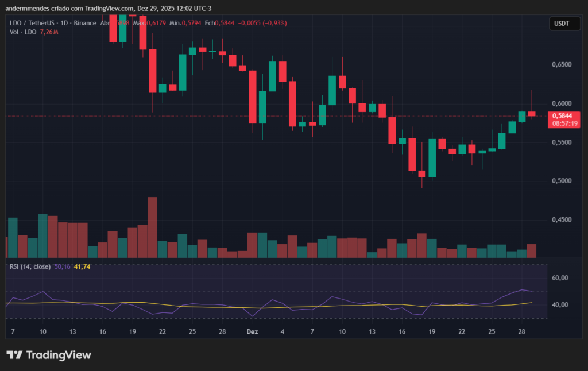Screen dimensions: 588x371
Task: Click the Dez label on the time axis
Action: [252, 332]
